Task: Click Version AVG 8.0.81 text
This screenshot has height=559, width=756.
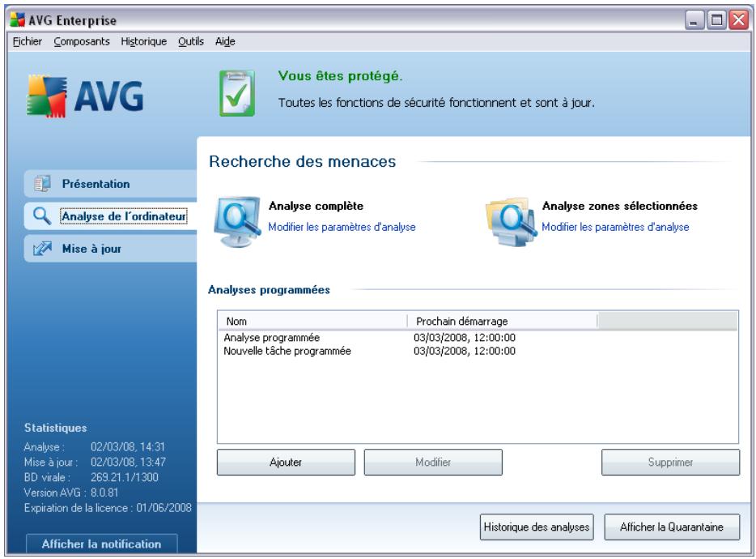Action: 71,493
